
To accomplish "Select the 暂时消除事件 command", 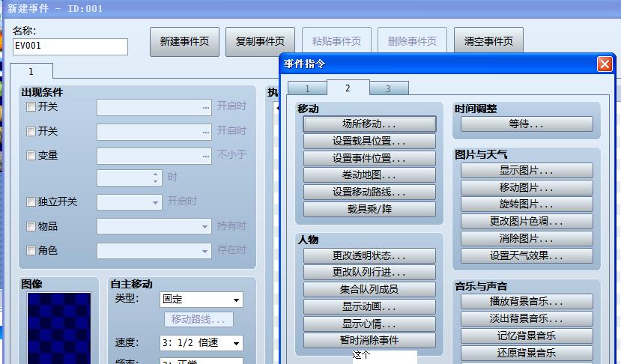I will coord(369,340).
